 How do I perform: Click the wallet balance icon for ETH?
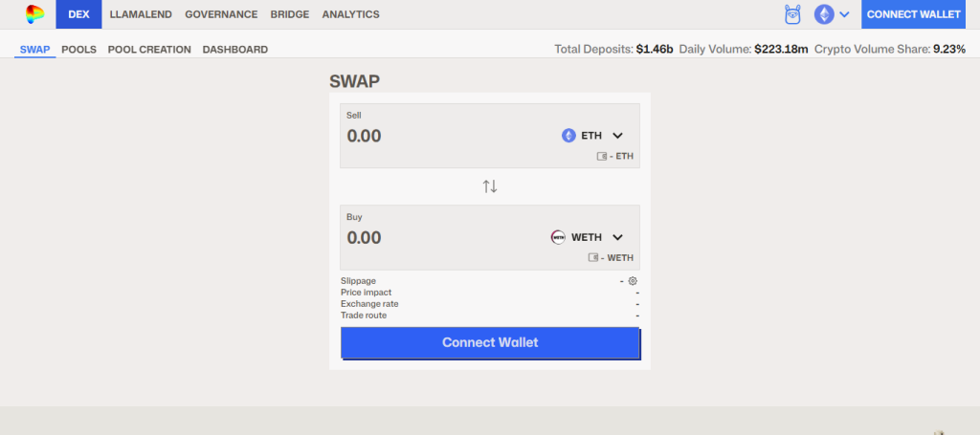tap(602, 157)
